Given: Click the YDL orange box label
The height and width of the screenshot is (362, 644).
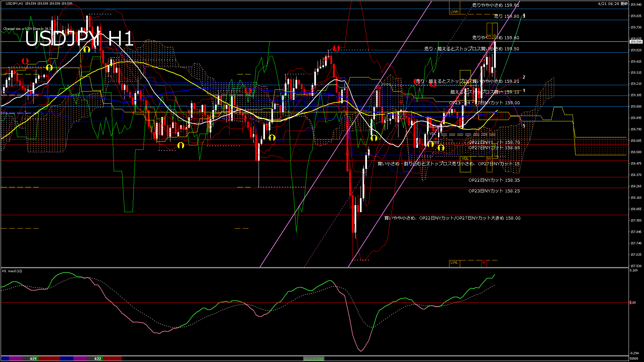Looking at the screenshot, I should pyautogui.click(x=465, y=159).
